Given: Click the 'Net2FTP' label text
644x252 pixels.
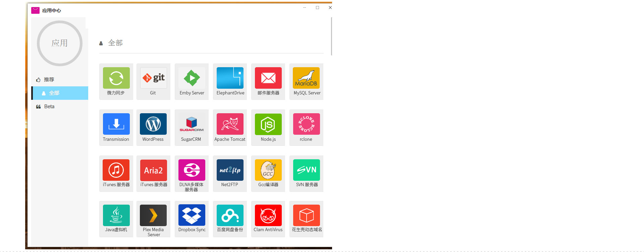Looking at the screenshot, I should click(x=230, y=184).
